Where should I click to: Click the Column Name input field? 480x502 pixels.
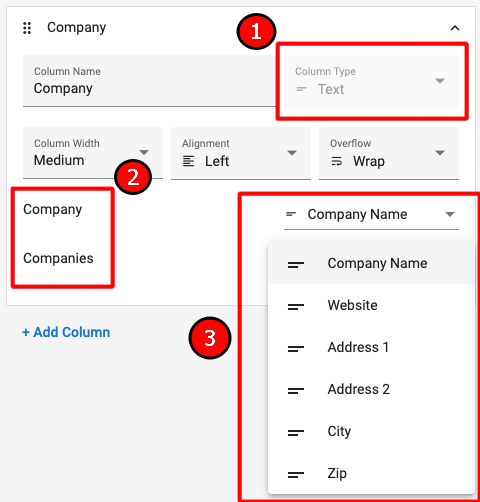coord(149,81)
